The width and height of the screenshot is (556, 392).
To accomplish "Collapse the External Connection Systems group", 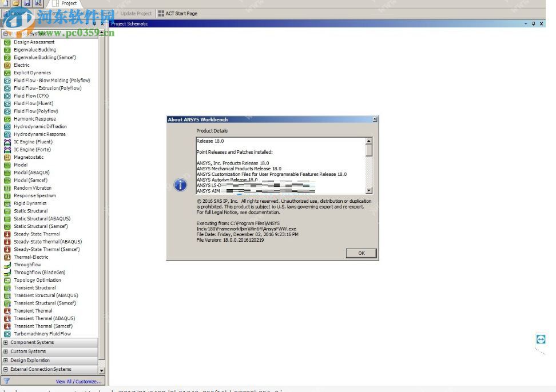I will [5, 369].
